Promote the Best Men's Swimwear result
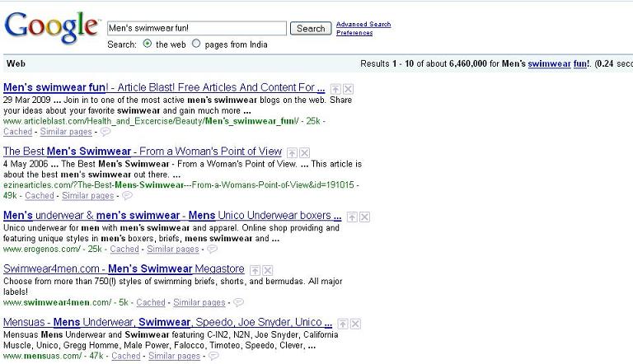The width and height of the screenshot is (633, 364). [x=292, y=152]
